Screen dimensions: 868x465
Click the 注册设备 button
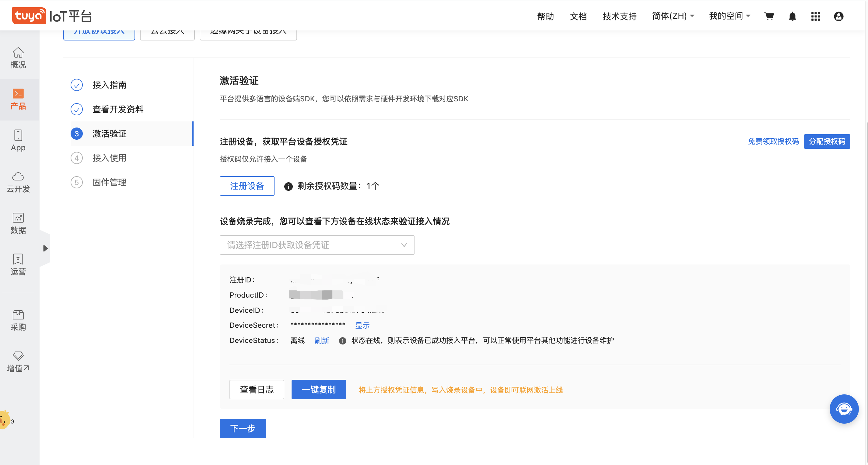click(247, 186)
